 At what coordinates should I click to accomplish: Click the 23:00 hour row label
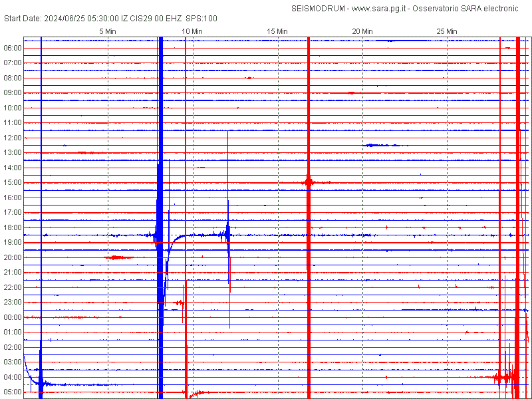pos(13,303)
